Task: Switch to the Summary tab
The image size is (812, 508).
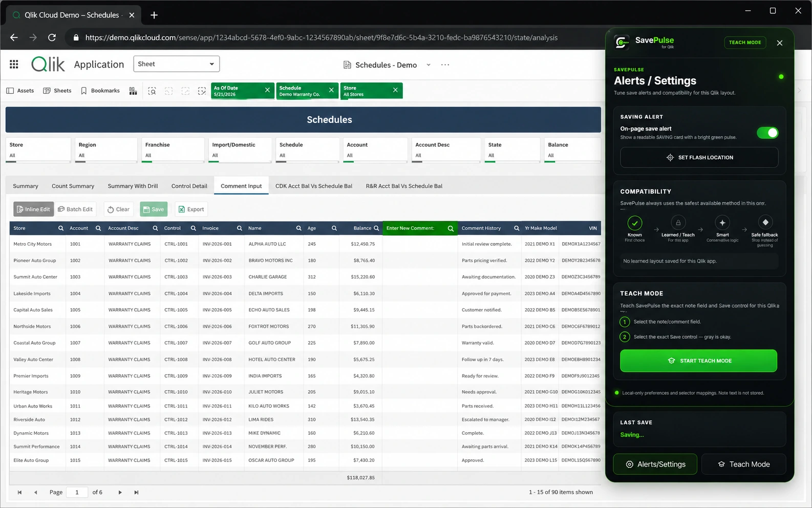Action: click(26, 186)
